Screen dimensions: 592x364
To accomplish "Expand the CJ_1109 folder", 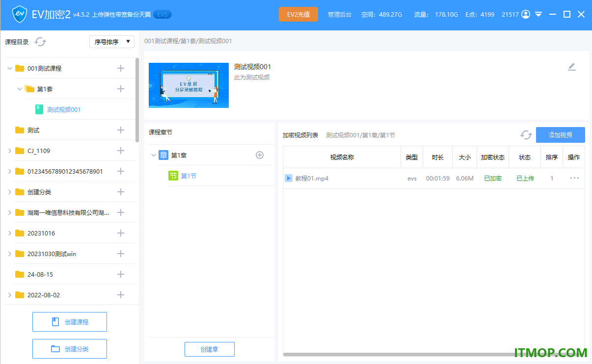I will click(x=10, y=151).
